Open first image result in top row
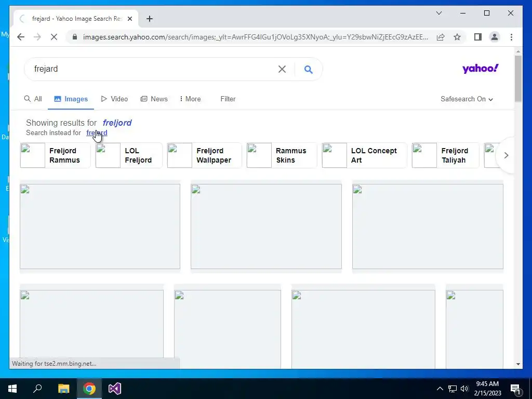 click(x=100, y=227)
